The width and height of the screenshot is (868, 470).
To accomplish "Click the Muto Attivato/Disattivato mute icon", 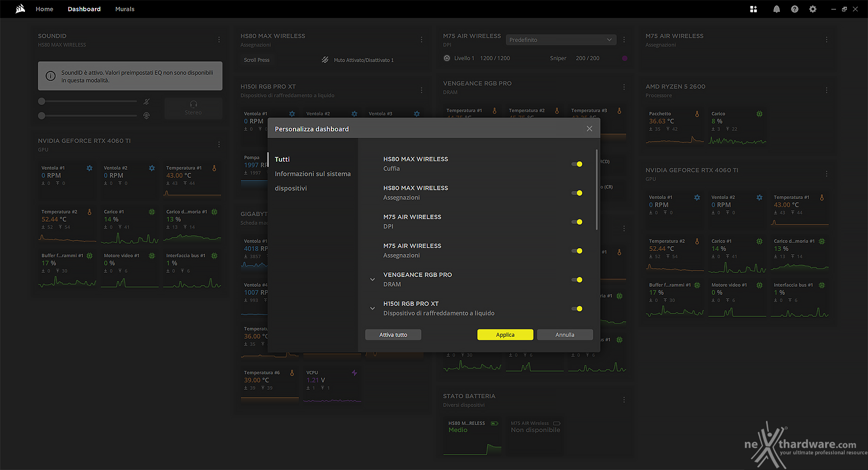I will pos(325,60).
